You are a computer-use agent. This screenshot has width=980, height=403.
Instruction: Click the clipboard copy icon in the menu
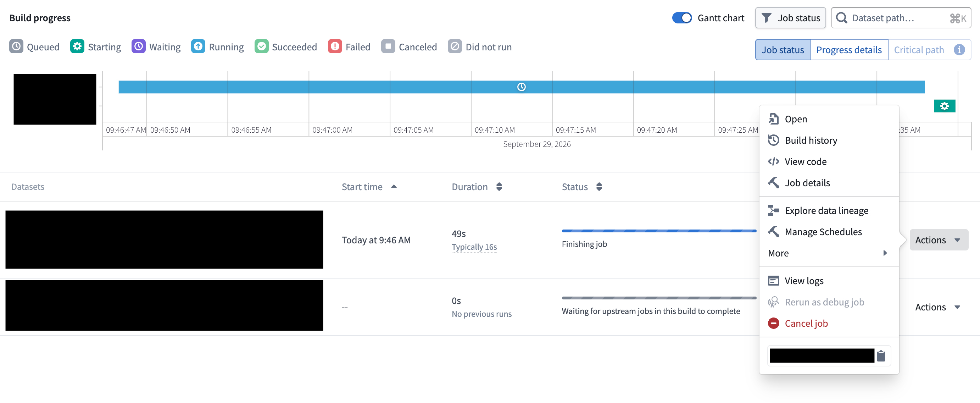881,356
